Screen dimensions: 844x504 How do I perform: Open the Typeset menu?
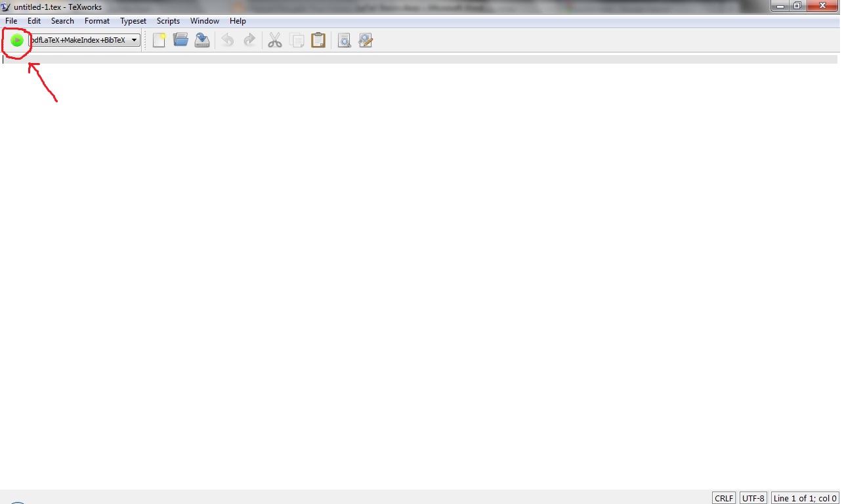click(x=133, y=20)
